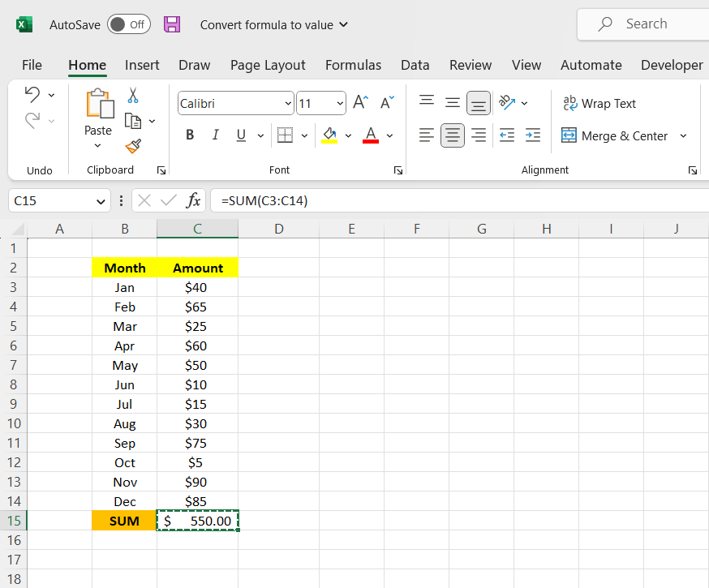Switch to the Formulas tab

(x=353, y=65)
